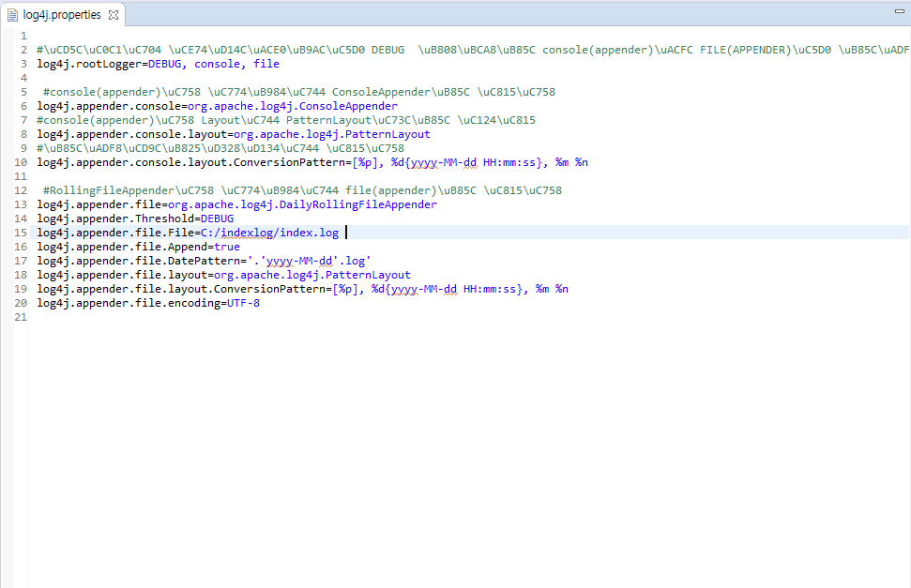Click the DatePattern value '.'yyyy-MM-dd'.log'
This screenshot has width=911, height=588.
(309, 261)
